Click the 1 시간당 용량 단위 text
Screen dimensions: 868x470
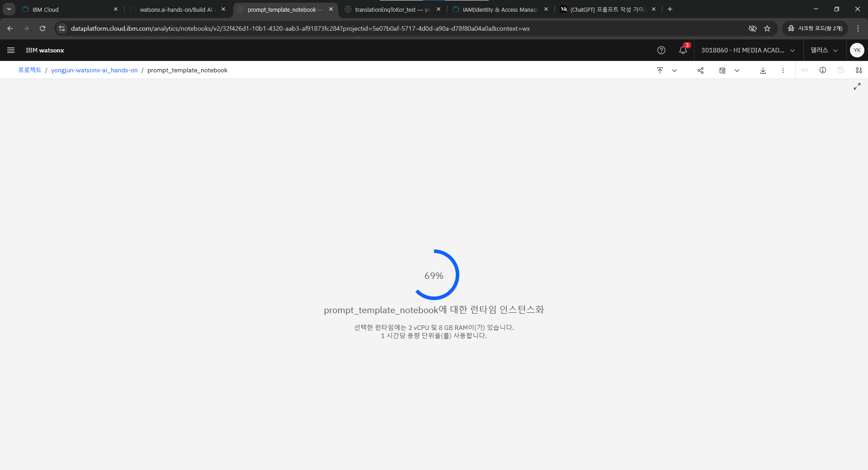[434, 336]
